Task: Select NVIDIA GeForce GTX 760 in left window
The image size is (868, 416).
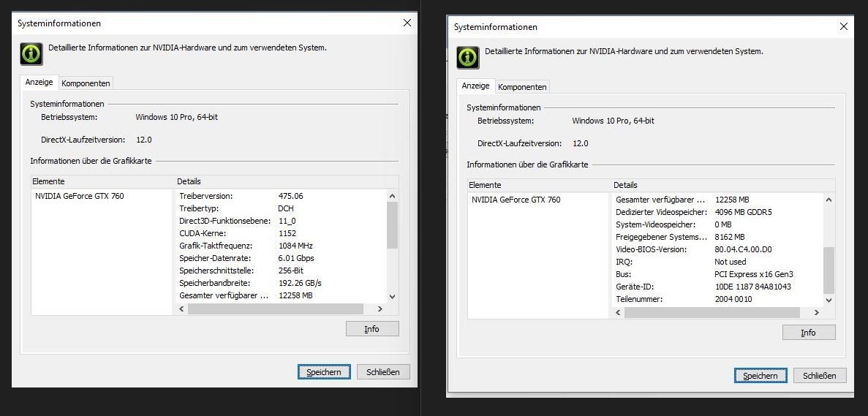Action: 80,196
